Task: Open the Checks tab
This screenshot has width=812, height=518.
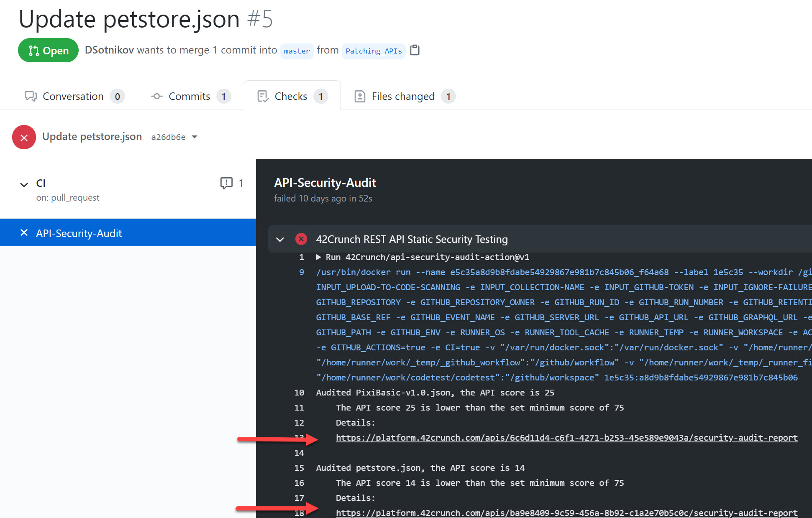Action: point(291,96)
